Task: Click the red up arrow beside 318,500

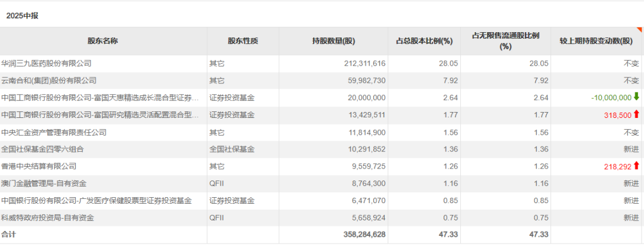Action: tap(637, 114)
